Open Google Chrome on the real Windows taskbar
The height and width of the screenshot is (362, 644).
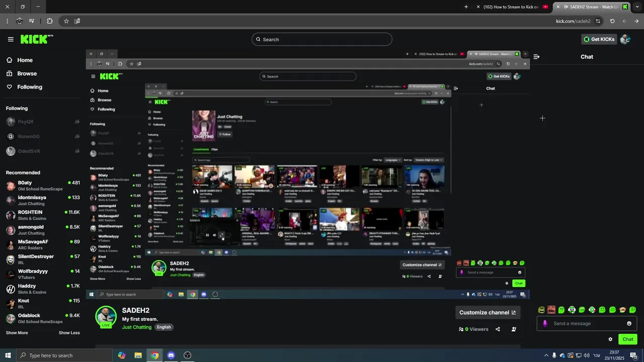tap(155, 355)
